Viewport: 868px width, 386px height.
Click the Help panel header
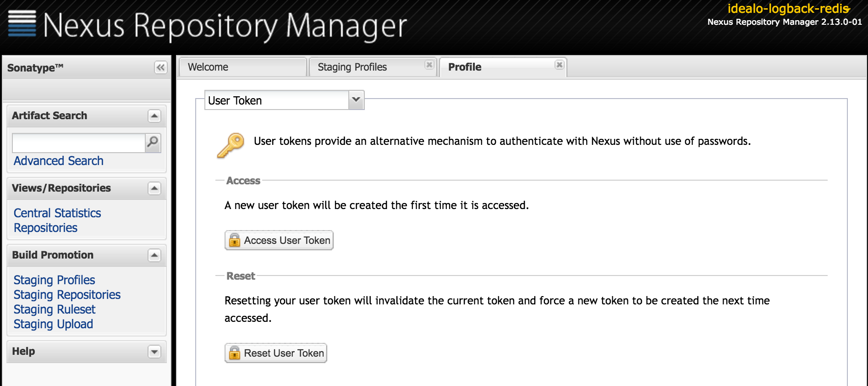click(x=87, y=352)
